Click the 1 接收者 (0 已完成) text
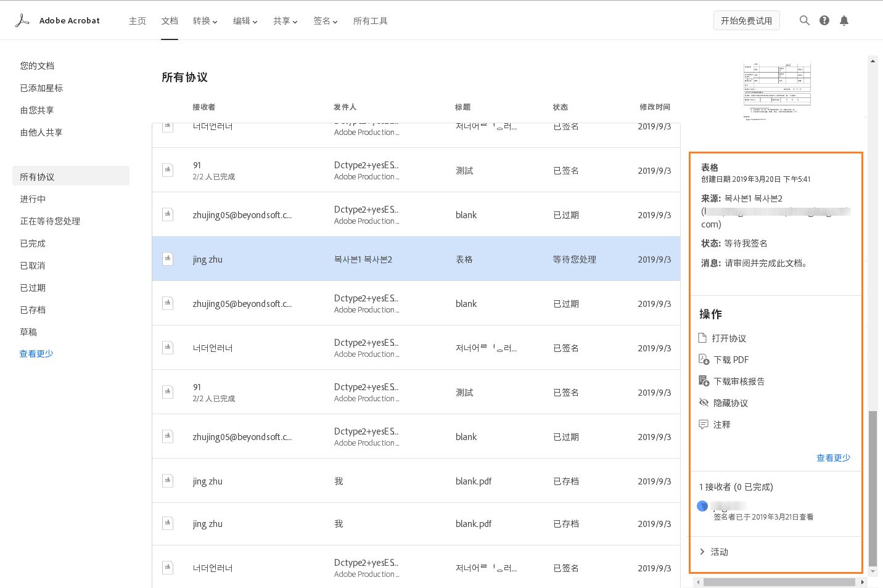Image resolution: width=883 pixels, height=588 pixels. point(736,486)
